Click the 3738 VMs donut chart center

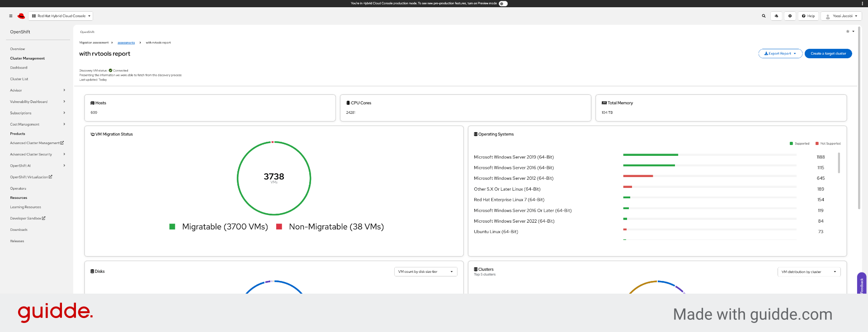click(274, 178)
